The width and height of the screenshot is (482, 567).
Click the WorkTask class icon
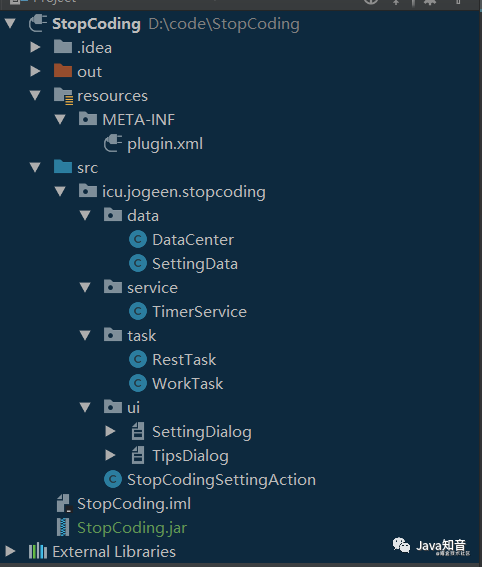click(x=138, y=383)
